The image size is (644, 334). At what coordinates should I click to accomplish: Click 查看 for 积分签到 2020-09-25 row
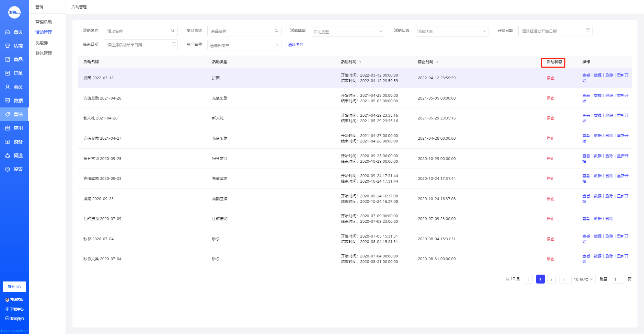(586, 156)
